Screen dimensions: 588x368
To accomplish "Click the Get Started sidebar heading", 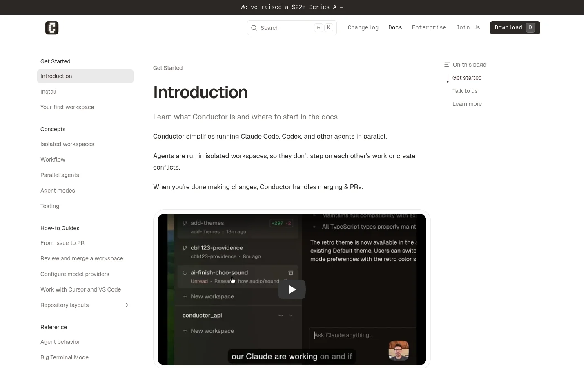I will (x=56, y=61).
